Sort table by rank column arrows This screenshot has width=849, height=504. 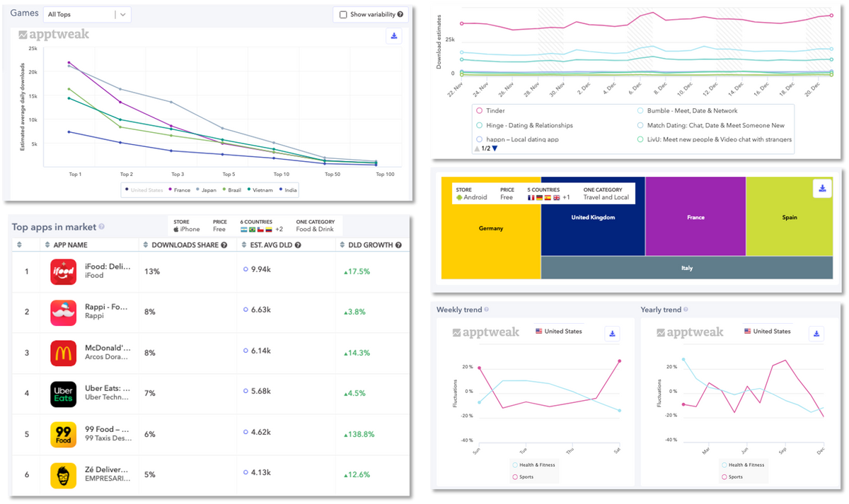pos(19,245)
